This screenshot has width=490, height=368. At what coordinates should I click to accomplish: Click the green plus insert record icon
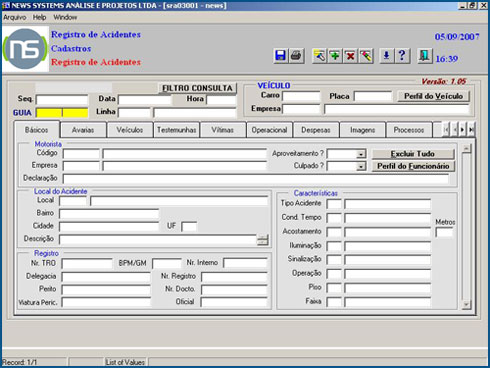[335, 56]
